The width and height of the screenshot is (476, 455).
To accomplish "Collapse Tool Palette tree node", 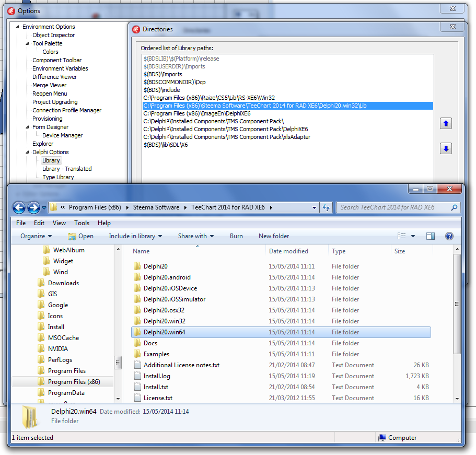I will (x=28, y=43).
